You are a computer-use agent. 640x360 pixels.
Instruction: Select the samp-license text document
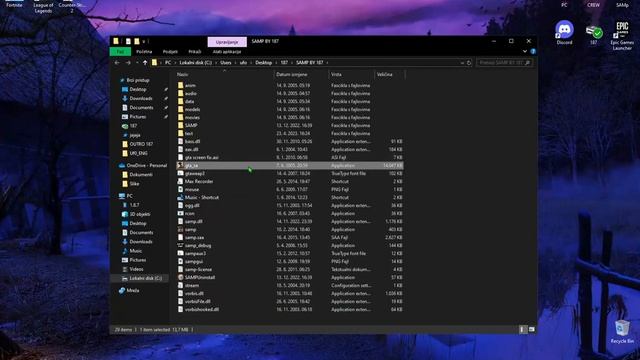pyautogui.click(x=290, y=269)
